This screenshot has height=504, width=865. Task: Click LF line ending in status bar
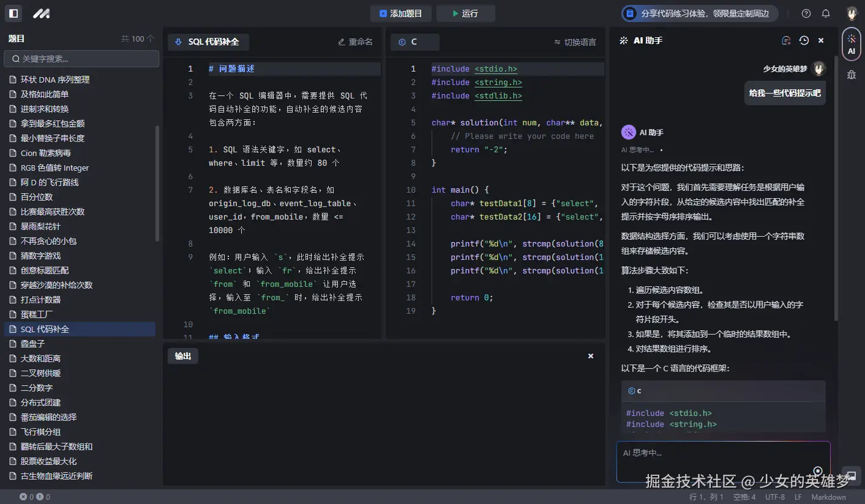click(x=798, y=497)
